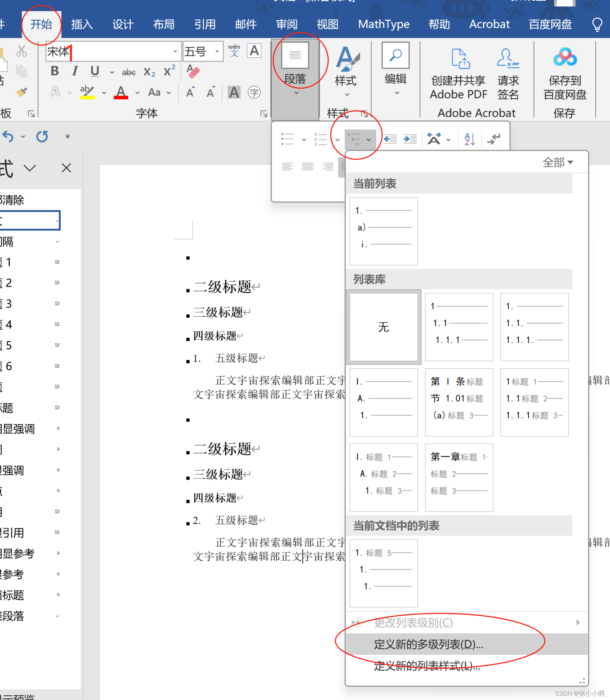Image resolution: width=610 pixels, height=700 pixels.
Task: Switch to the 插入 tab
Action: coord(82,24)
